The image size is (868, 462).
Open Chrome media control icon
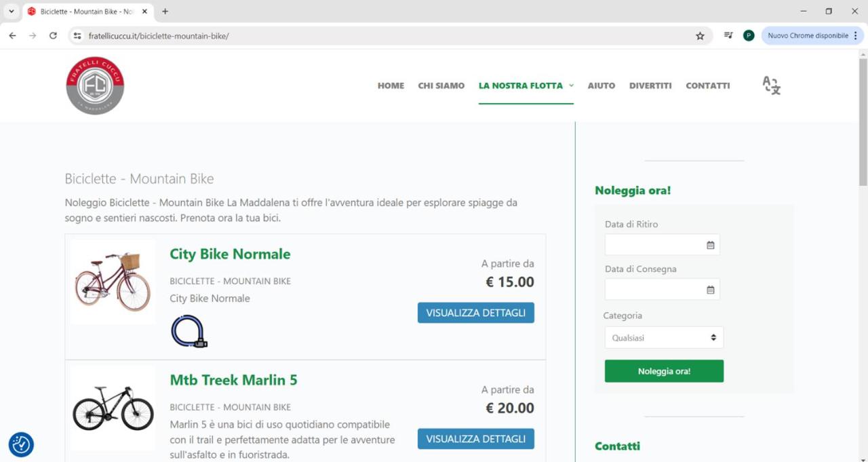[x=728, y=35]
